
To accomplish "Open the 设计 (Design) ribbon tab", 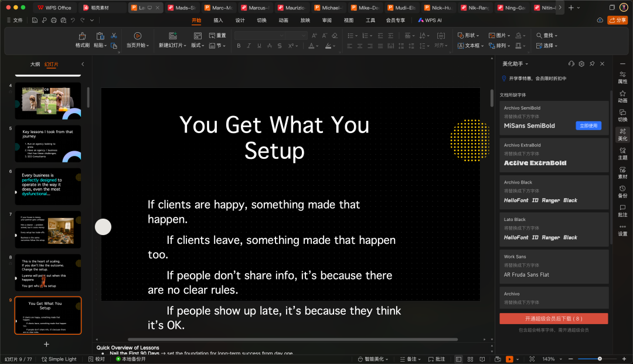I will (240, 20).
